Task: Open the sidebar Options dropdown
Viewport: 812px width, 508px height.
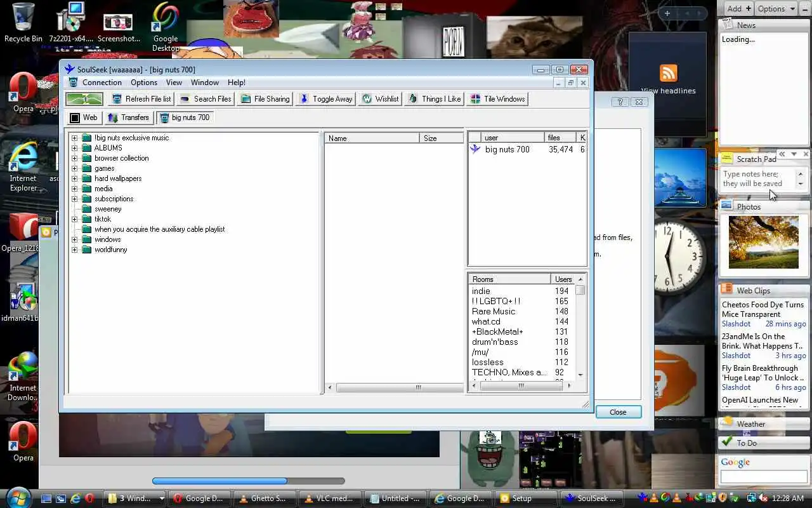Action: [776, 9]
